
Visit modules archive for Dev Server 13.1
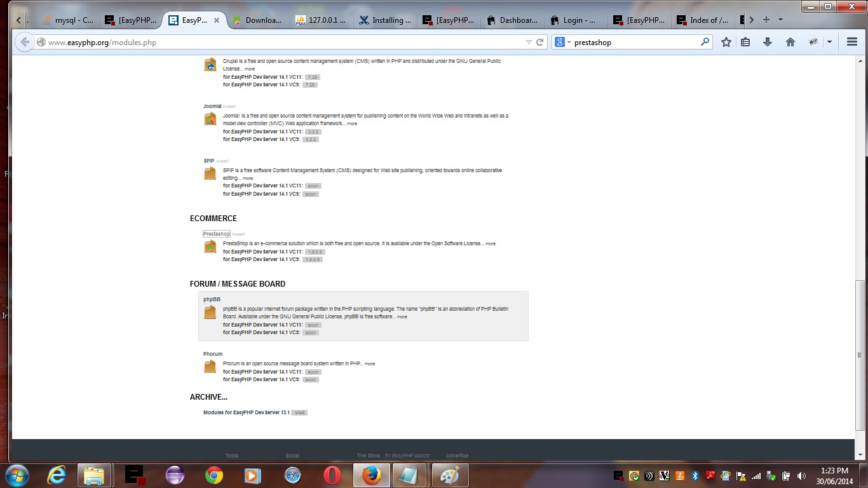(x=299, y=412)
